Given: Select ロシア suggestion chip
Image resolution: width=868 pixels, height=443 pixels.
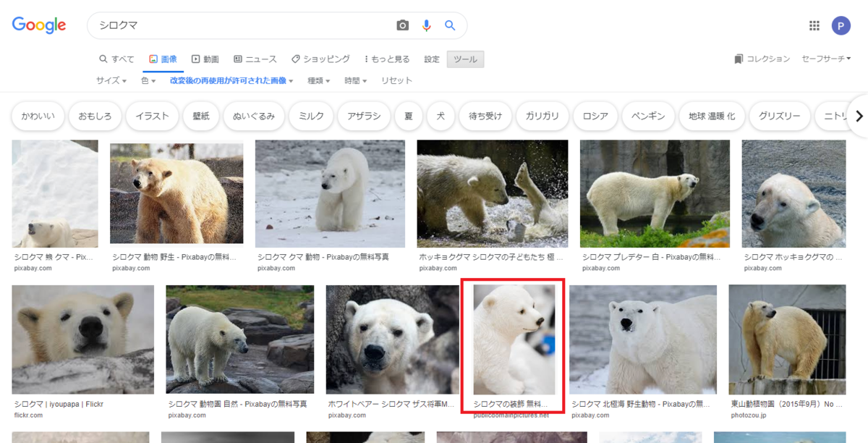Looking at the screenshot, I should click(595, 116).
